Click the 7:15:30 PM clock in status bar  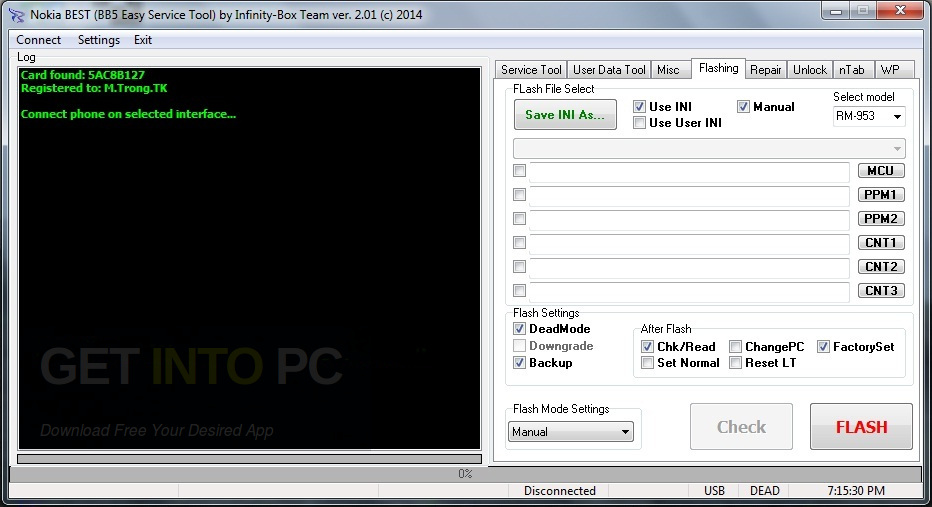(x=856, y=491)
